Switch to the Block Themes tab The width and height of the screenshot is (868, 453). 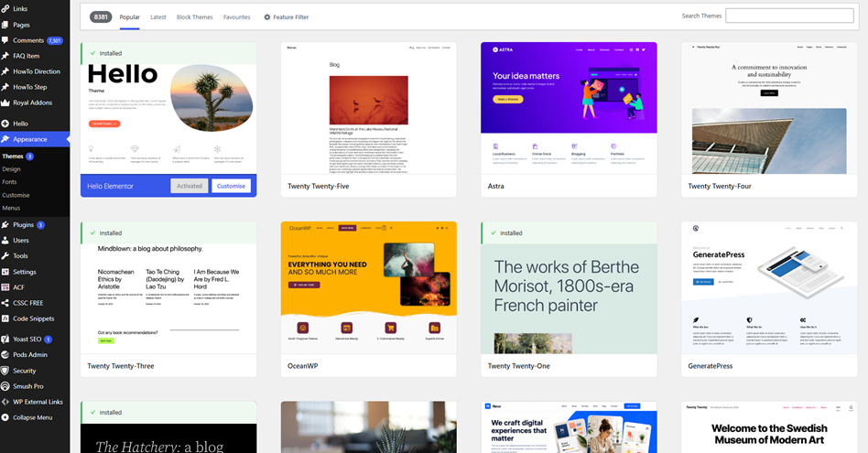pyautogui.click(x=194, y=17)
